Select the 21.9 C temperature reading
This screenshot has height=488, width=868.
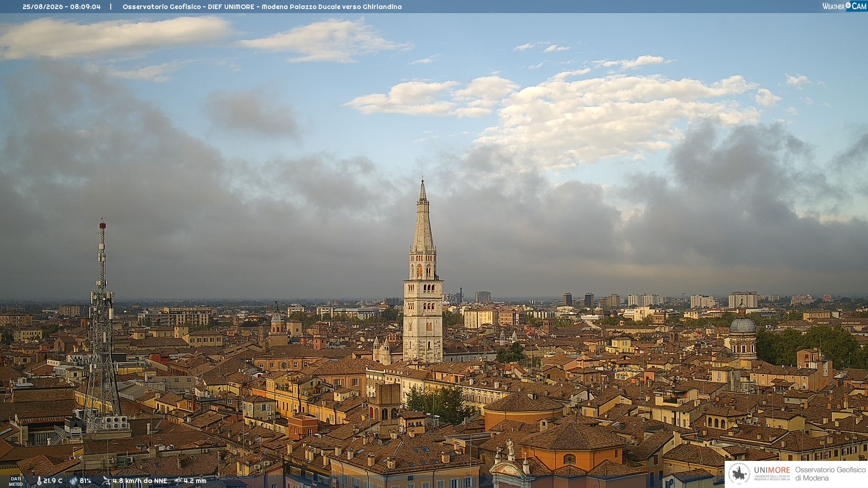pyautogui.click(x=53, y=481)
